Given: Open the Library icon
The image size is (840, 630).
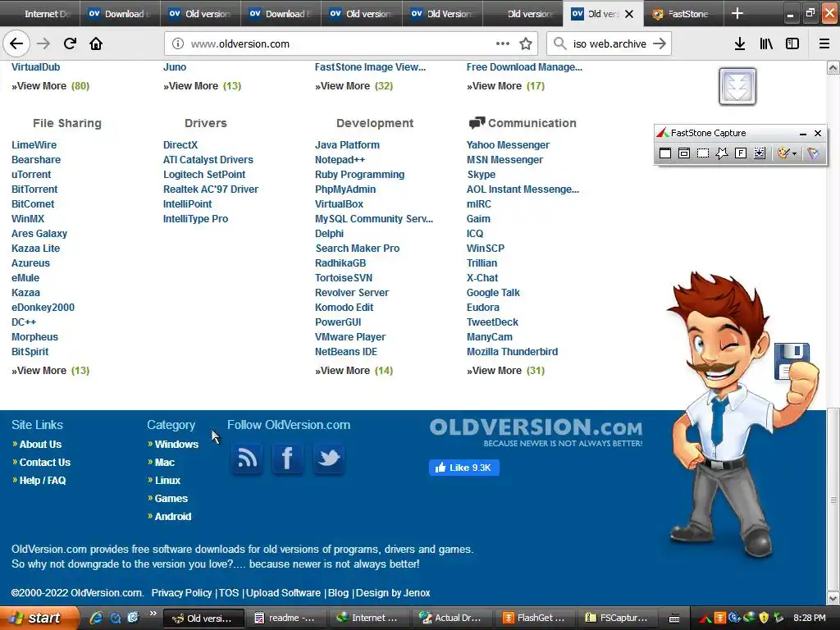Looking at the screenshot, I should 766,43.
